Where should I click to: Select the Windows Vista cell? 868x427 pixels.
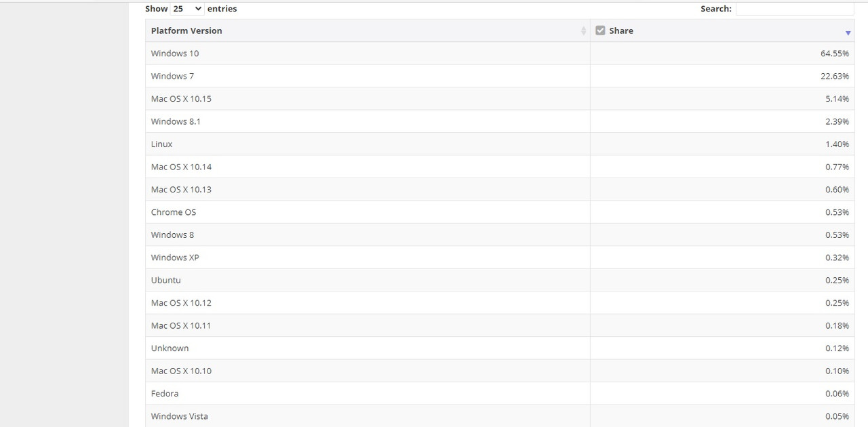pos(368,417)
